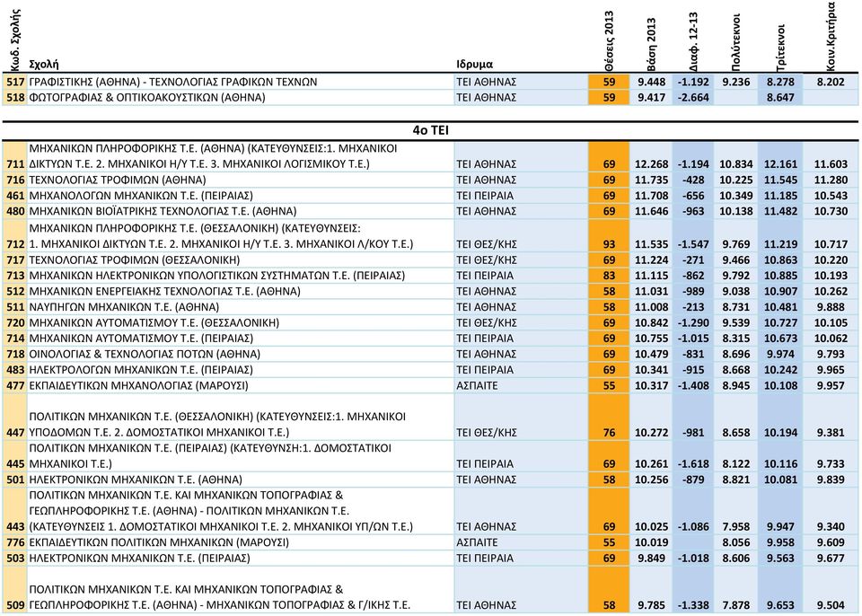The height and width of the screenshot is (616, 862).
Task: Select Κοιν.Κριτήρια value 8.202
Action: coord(831,82)
